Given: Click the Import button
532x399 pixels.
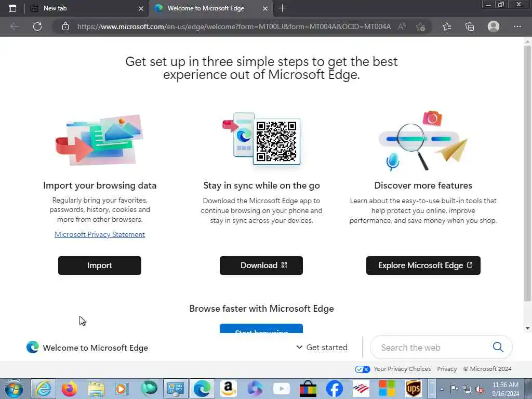Looking at the screenshot, I should click(100, 265).
